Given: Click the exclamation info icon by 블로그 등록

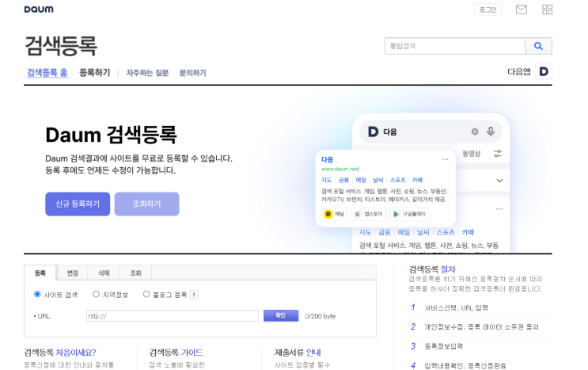Looking at the screenshot, I should point(194,295).
